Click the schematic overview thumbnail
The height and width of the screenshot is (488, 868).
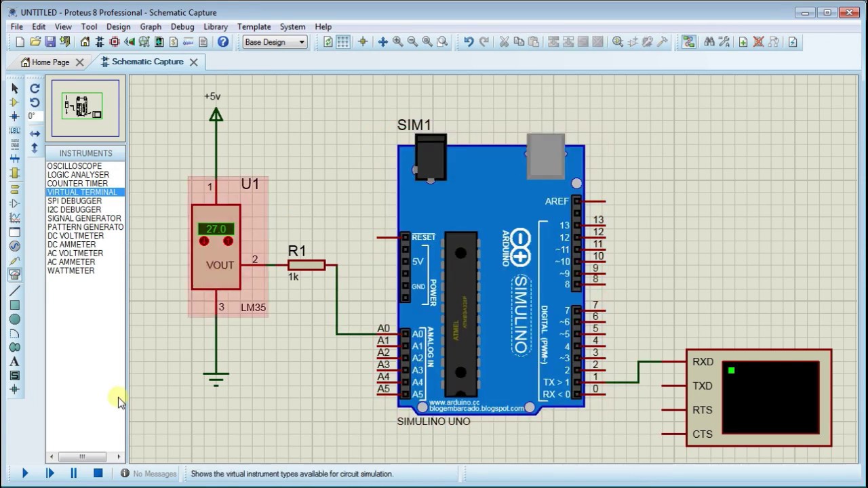(84, 108)
